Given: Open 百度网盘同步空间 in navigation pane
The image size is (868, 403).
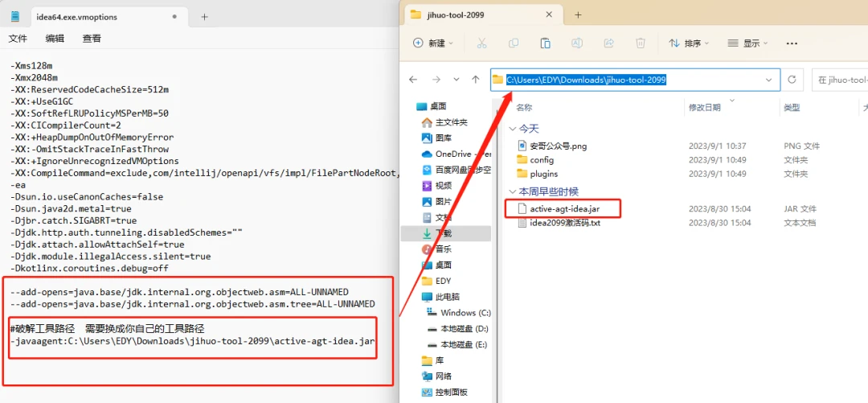Looking at the screenshot, I should (457, 170).
